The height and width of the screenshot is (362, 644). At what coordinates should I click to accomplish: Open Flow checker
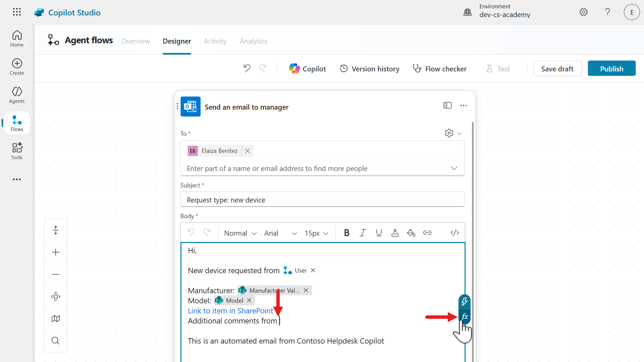coord(439,69)
